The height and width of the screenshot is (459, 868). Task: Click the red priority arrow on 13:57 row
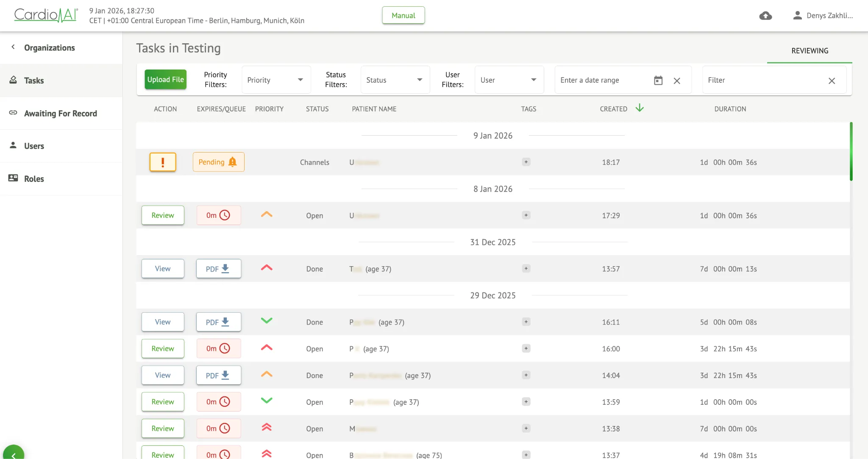[x=267, y=268]
